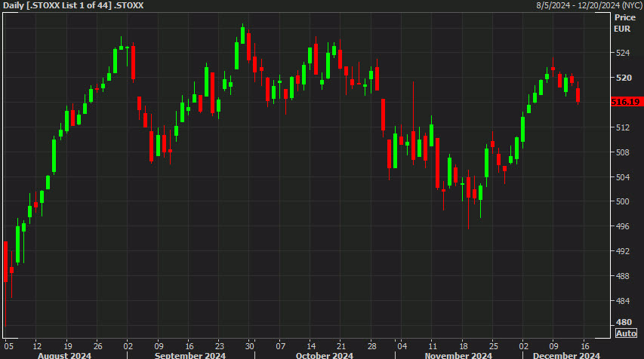Image resolution: width=644 pixels, height=359 pixels.
Task: Click the 05 date tick in August
Action: click(8, 346)
